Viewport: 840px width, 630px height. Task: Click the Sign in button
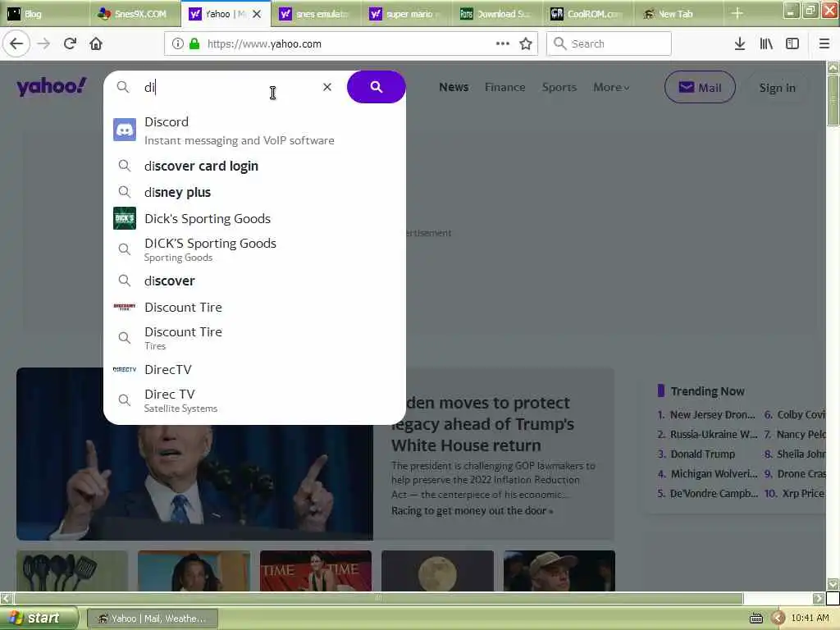(x=778, y=88)
